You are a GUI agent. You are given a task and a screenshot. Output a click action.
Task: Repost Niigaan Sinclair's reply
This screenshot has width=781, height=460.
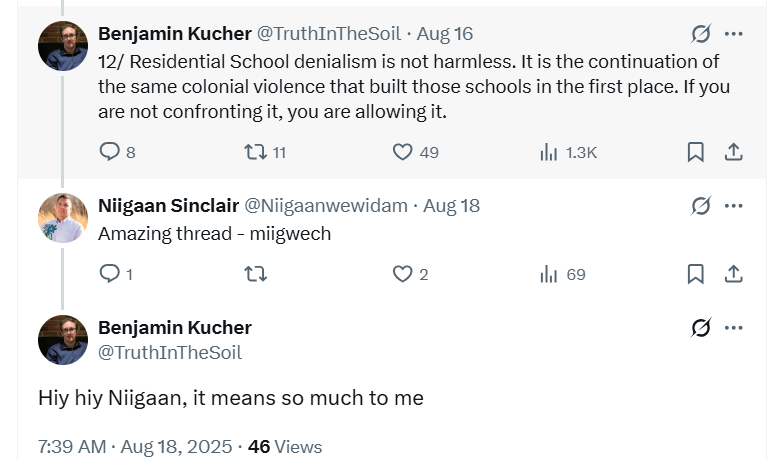[255, 274]
